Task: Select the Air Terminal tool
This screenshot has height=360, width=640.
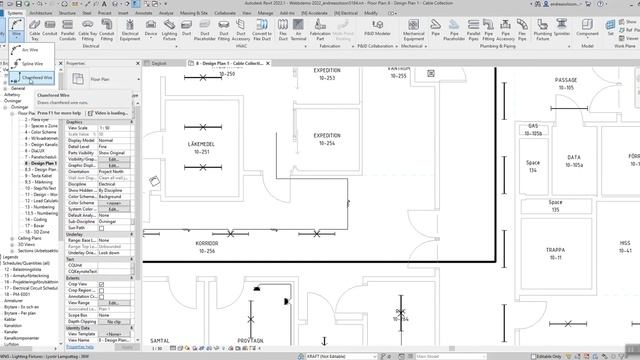Action: (298, 30)
